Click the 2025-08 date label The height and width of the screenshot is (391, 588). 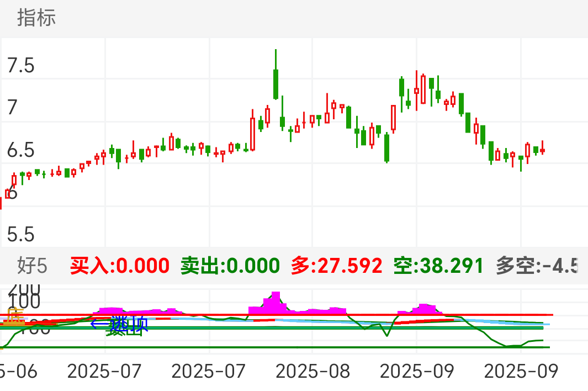coord(312,371)
